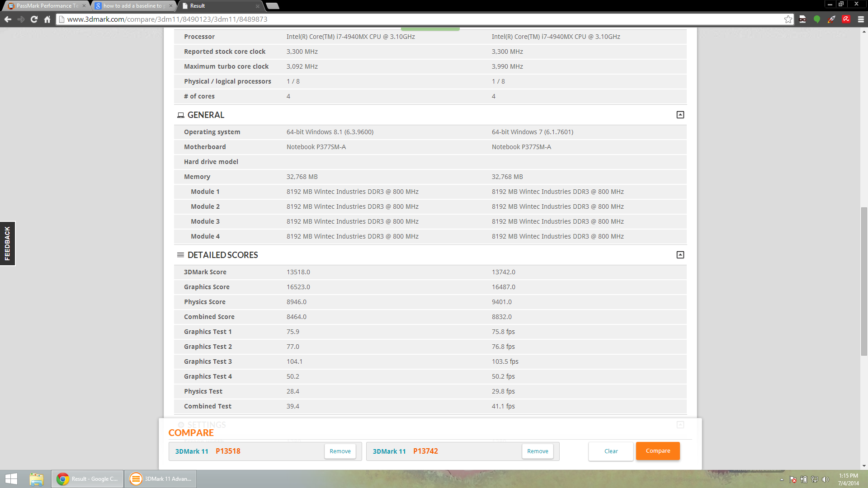Click the Memory row label
This screenshot has height=488, width=868.
(x=197, y=177)
